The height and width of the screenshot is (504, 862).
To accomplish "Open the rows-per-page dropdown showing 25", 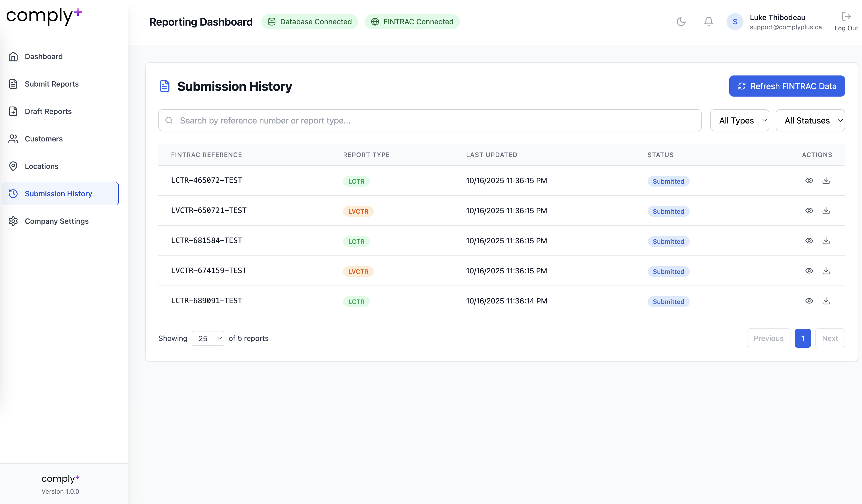I will (208, 339).
